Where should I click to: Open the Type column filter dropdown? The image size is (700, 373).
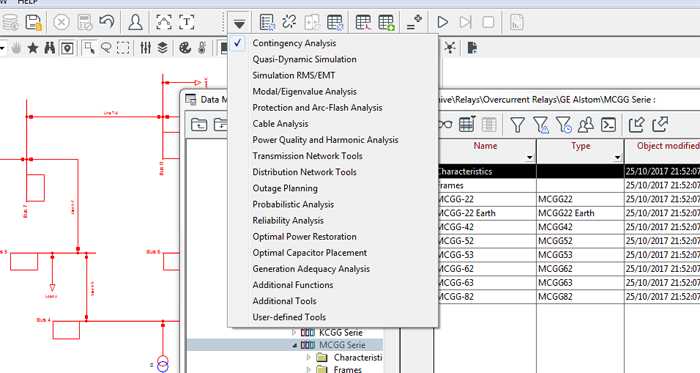click(x=617, y=157)
